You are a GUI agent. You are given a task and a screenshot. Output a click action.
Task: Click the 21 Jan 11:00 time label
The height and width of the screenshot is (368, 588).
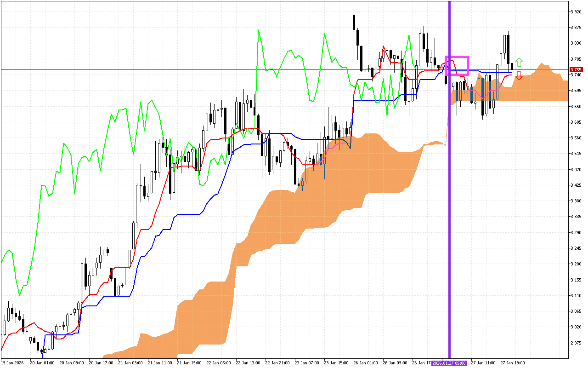(x=160, y=363)
